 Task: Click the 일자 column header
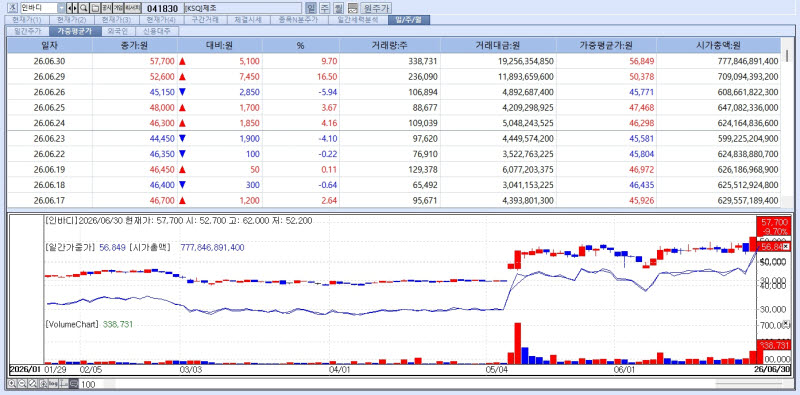click(x=49, y=45)
